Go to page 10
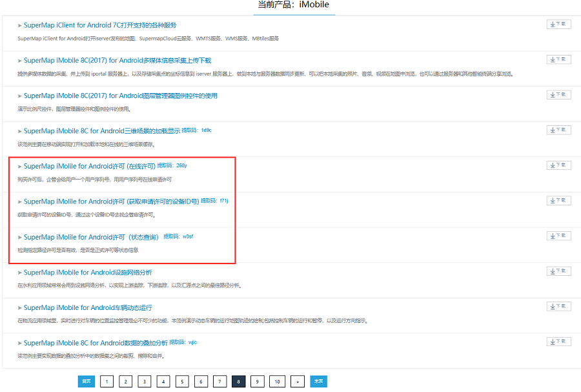 click(277, 381)
